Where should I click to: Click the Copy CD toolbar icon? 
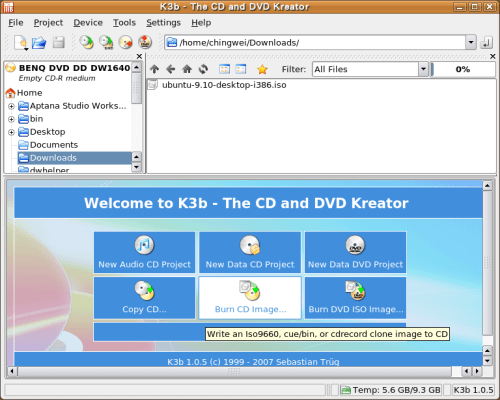pyautogui.click(x=87, y=42)
